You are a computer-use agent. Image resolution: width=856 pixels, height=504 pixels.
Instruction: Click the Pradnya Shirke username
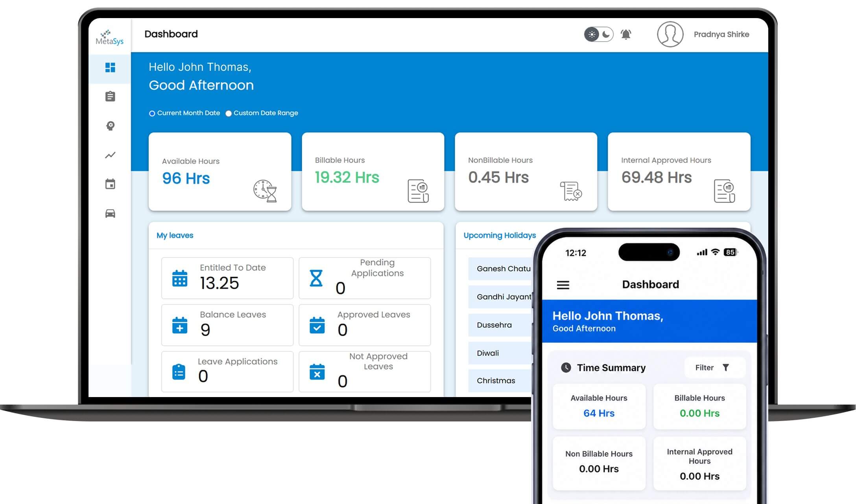click(x=721, y=34)
